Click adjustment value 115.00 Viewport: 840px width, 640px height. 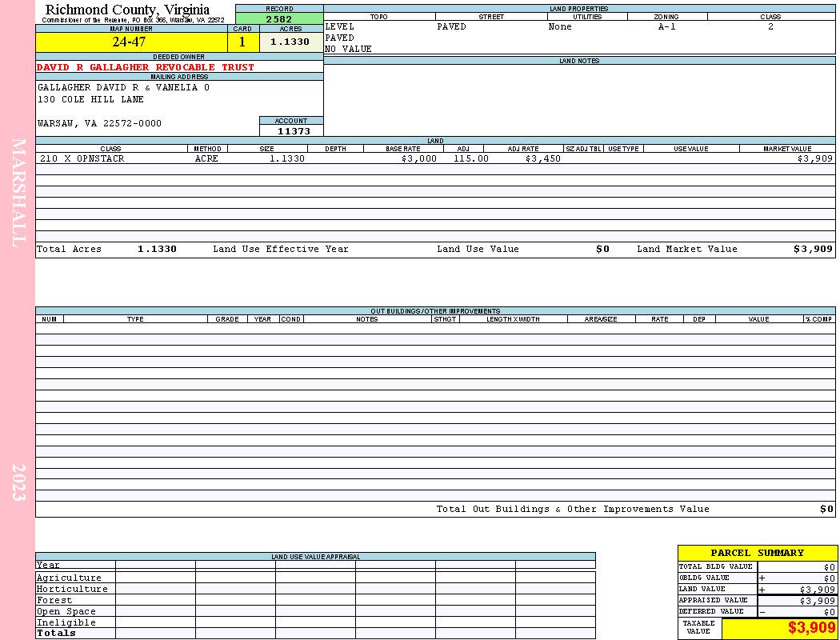coord(471,158)
